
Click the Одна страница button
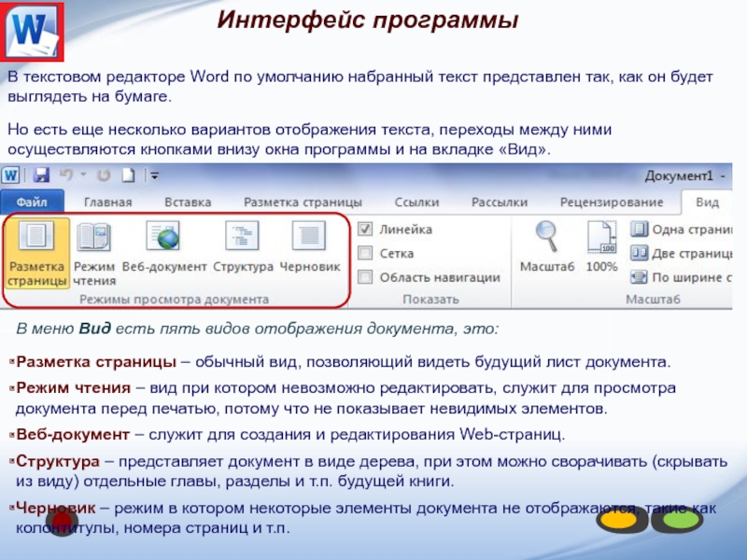click(682, 229)
